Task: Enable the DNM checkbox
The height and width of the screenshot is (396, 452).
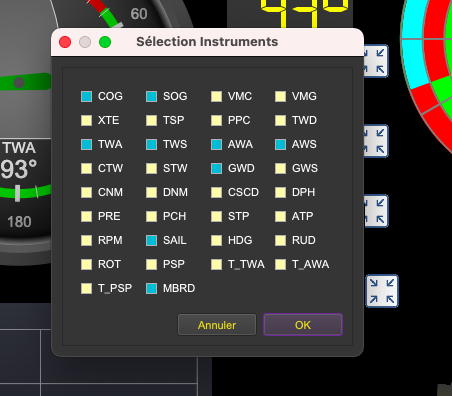Action: click(152, 192)
